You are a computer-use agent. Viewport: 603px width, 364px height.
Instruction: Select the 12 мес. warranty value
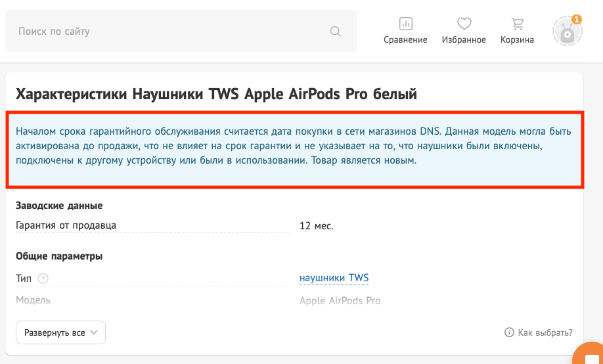coord(316,226)
